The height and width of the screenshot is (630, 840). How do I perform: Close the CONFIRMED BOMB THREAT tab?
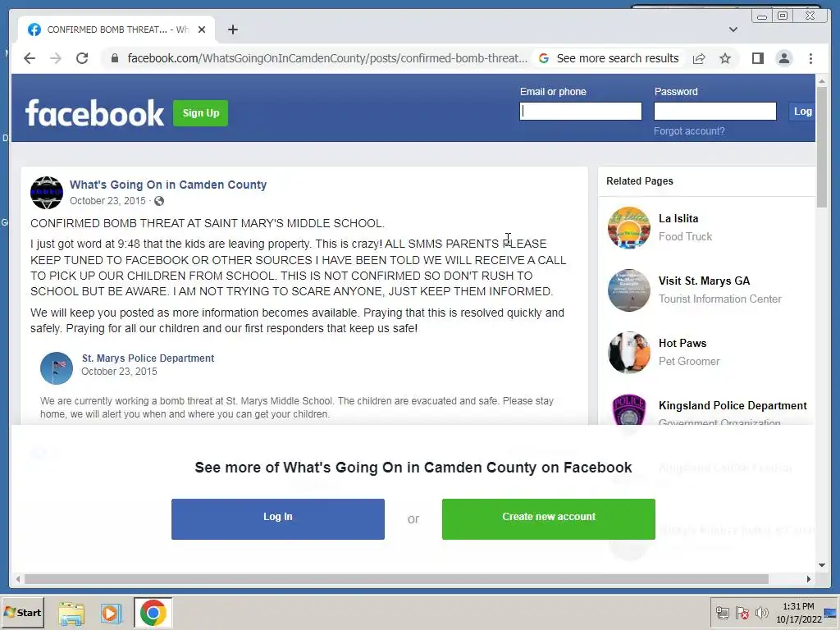coord(202,30)
